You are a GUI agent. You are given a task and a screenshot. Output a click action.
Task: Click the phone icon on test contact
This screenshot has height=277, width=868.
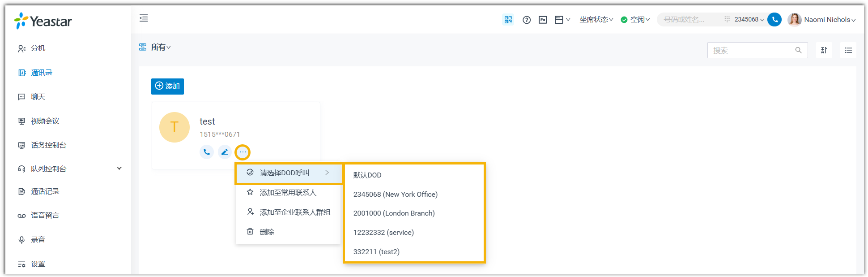pos(206,152)
